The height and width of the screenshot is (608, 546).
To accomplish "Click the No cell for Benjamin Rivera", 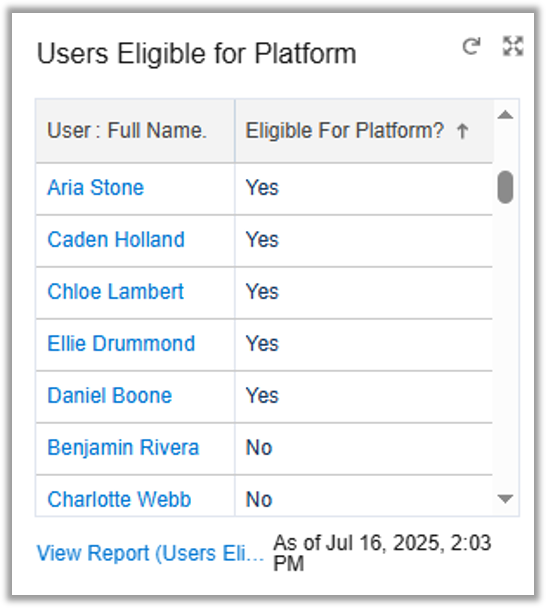I will [363, 449].
